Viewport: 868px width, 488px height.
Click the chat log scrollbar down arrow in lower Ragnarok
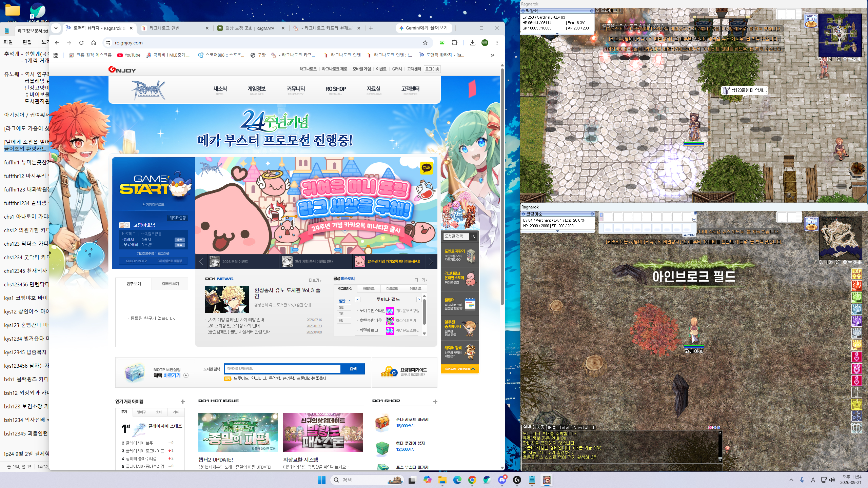(x=720, y=460)
